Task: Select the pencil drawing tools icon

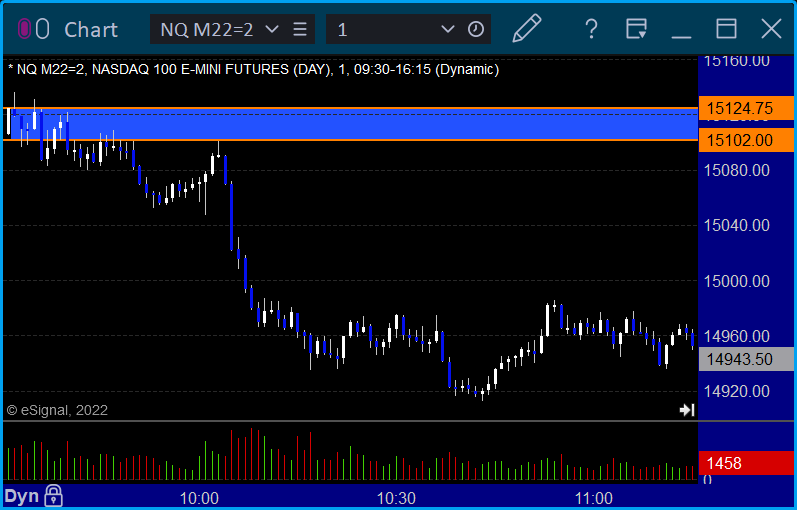Action: (x=527, y=29)
